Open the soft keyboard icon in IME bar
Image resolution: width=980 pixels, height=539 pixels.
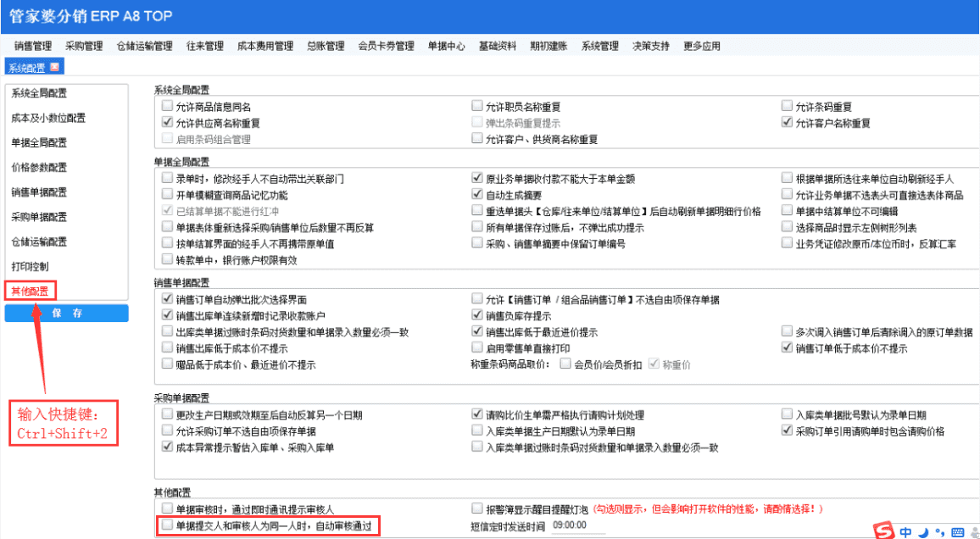[956, 532]
